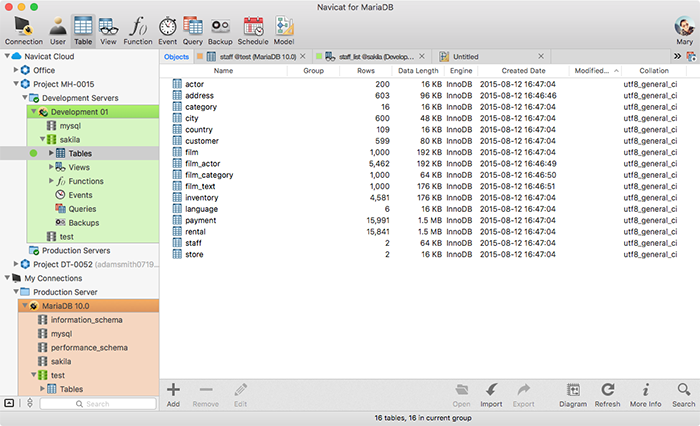Screen dimensions: 700x426
Task: Click the More Info icon
Action: click(646, 395)
